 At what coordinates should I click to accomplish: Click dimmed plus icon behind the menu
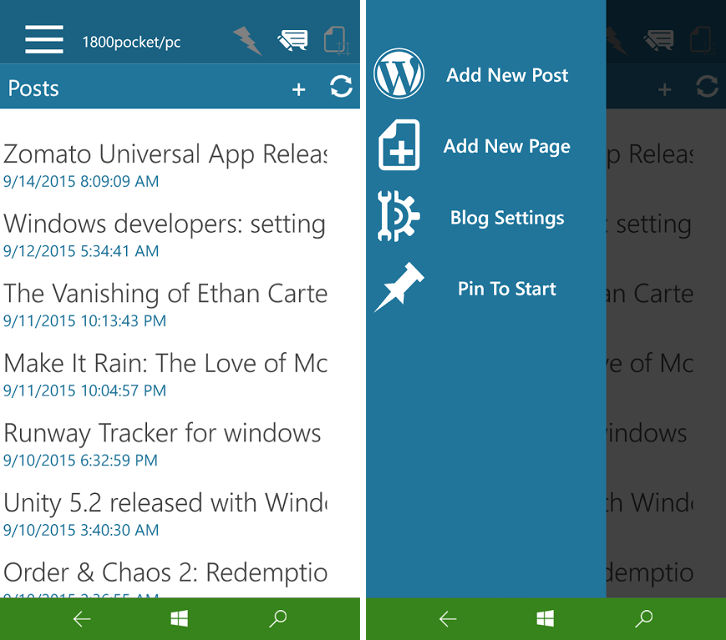(x=664, y=89)
